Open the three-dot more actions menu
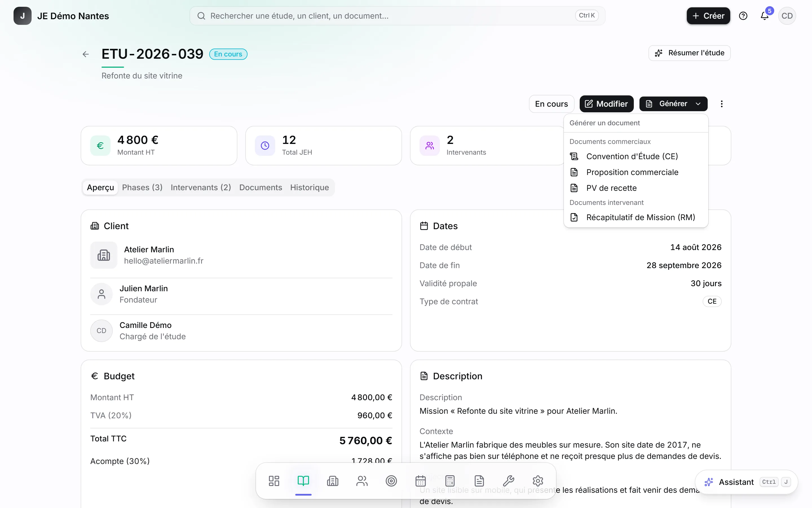 click(x=721, y=104)
